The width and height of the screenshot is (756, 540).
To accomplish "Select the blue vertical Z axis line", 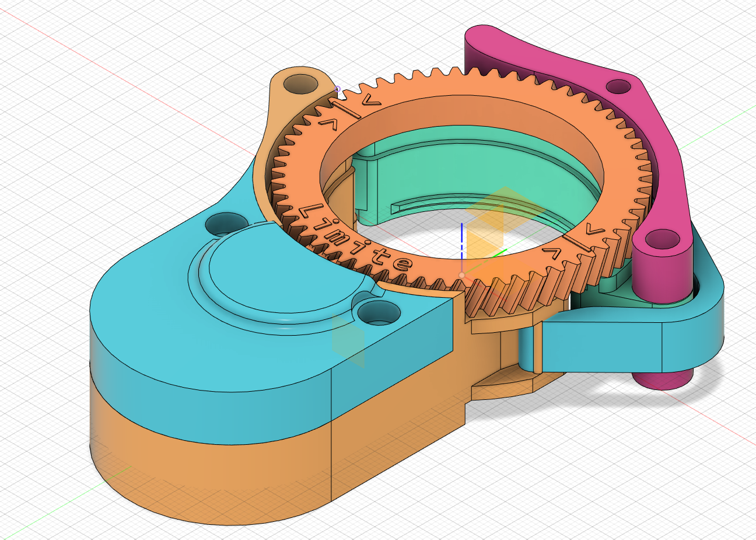I will tap(462, 247).
